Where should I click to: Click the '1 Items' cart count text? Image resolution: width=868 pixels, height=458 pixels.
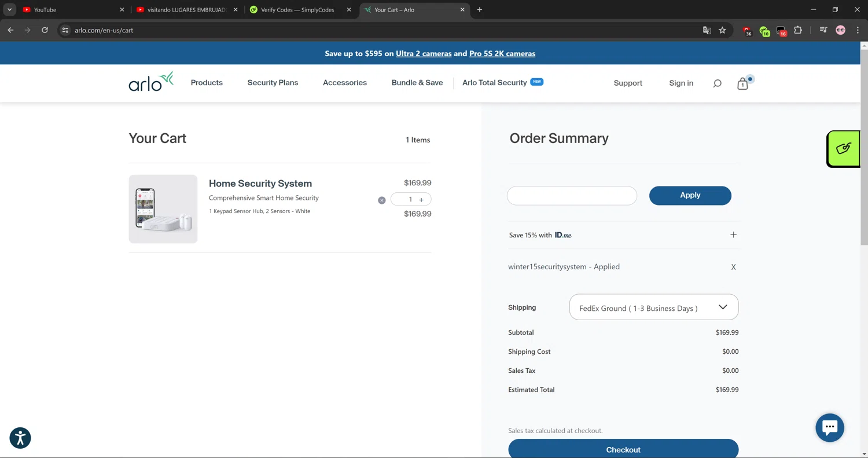point(418,140)
